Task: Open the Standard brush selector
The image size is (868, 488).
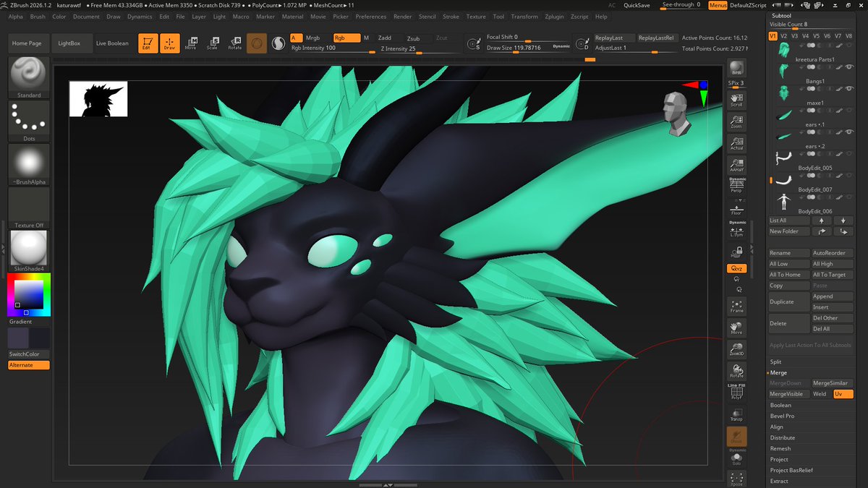Action: (29, 77)
